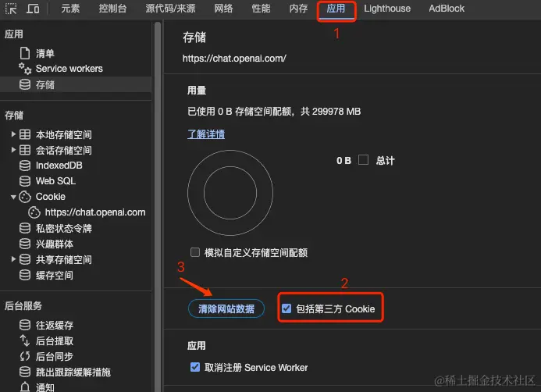
Task: Switch to the 网络 tab
Action: (223, 9)
